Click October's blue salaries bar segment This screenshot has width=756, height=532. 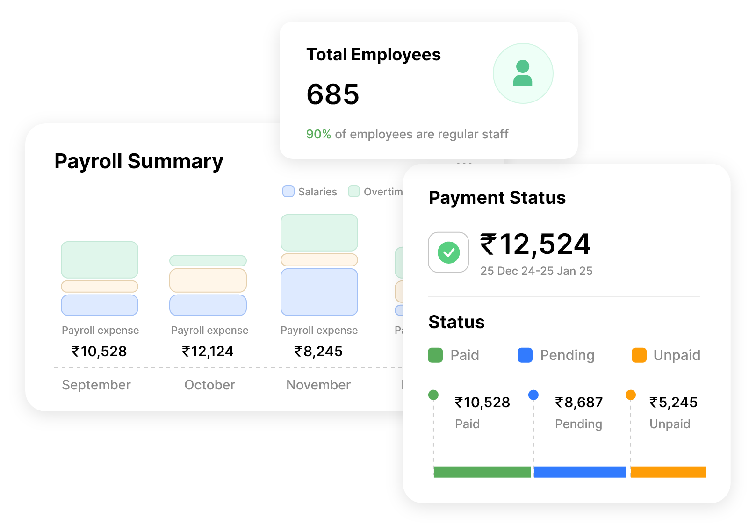208,305
